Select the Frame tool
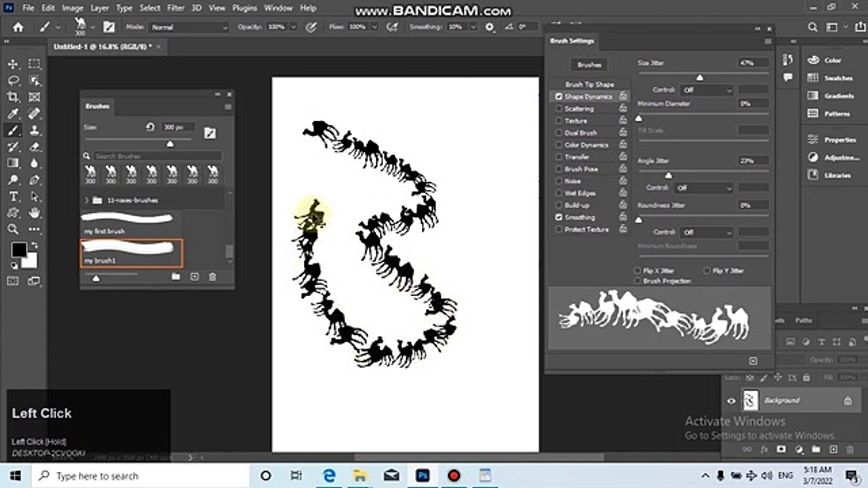This screenshot has height=488, width=868. point(34,97)
